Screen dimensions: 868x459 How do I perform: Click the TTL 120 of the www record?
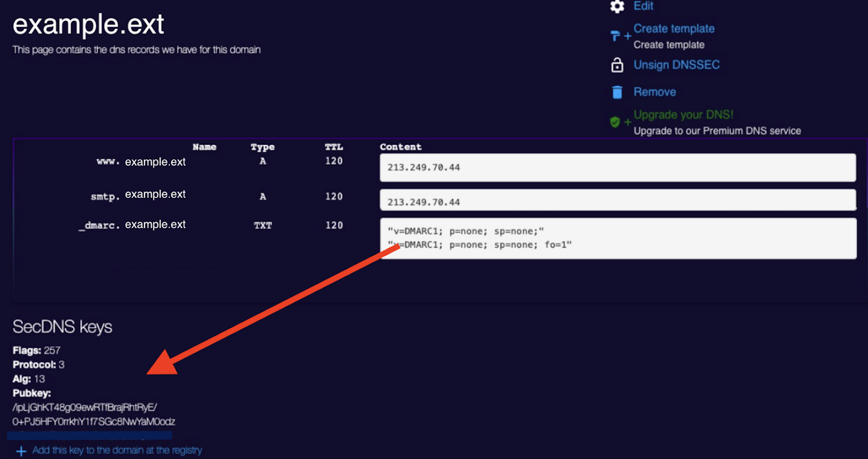tap(334, 161)
